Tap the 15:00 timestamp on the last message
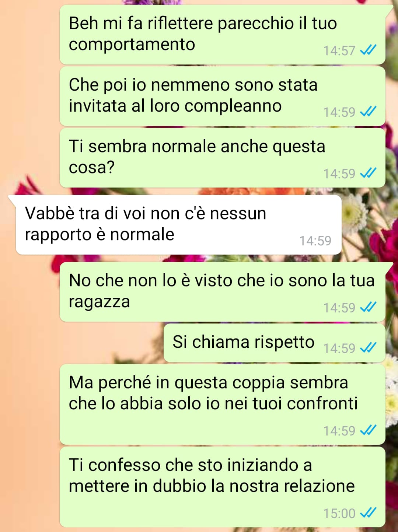The width and height of the screenshot is (398, 532). (x=339, y=513)
